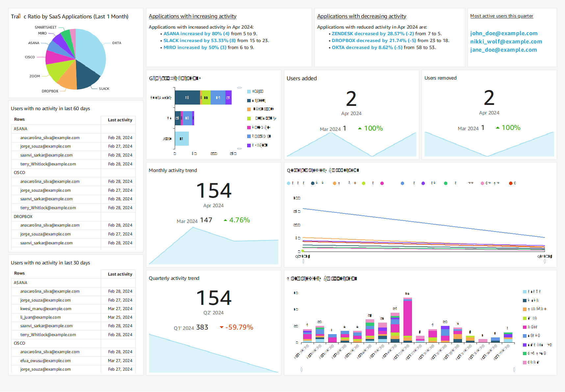565x392 pixels.
Task: Click the Applications with decreasing activity heading
Action: (x=362, y=16)
